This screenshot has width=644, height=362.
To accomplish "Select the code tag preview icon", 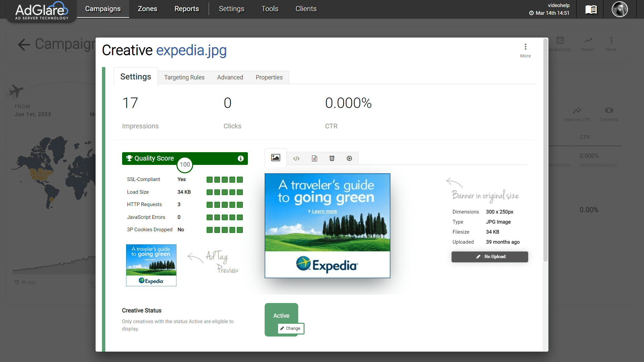I will coord(296,159).
